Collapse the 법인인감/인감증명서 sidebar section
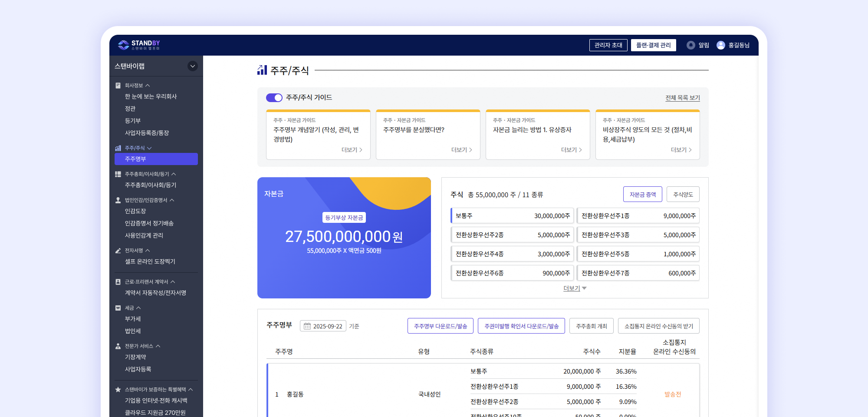Image resolution: width=868 pixels, height=417 pixels. pos(172,200)
